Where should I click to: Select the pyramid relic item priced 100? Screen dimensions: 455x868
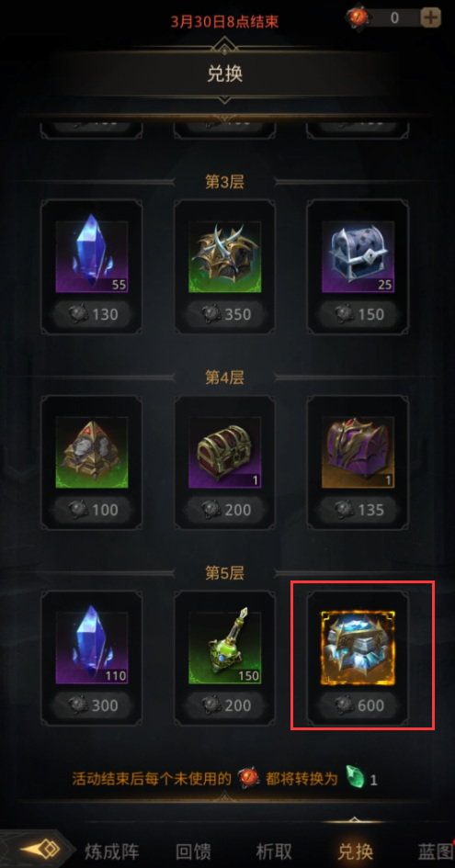(x=91, y=452)
